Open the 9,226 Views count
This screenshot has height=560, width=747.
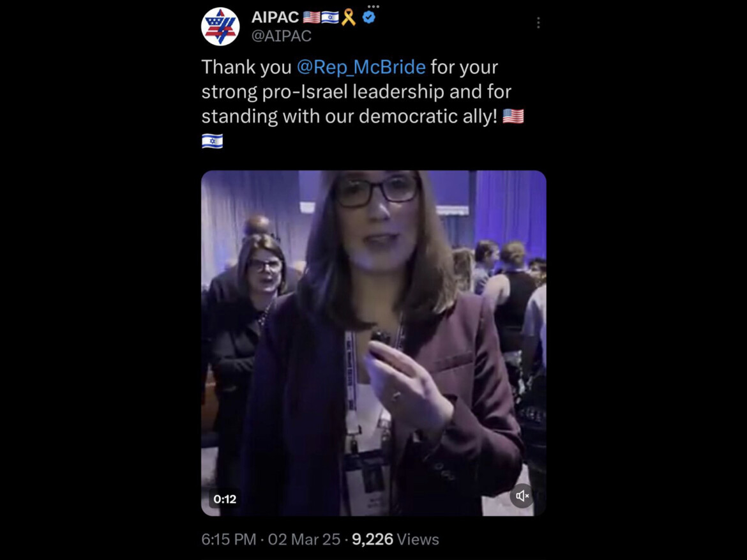click(x=395, y=539)
